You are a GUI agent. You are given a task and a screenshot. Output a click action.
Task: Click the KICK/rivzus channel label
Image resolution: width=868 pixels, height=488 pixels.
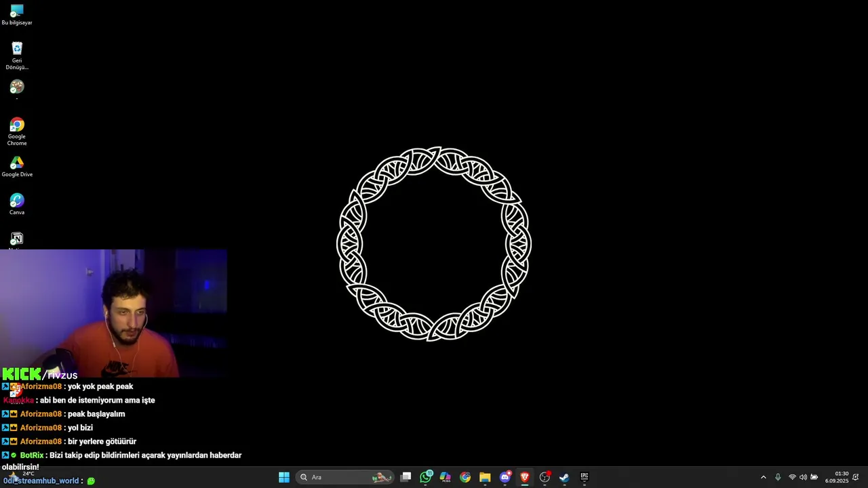pos(40,374)
